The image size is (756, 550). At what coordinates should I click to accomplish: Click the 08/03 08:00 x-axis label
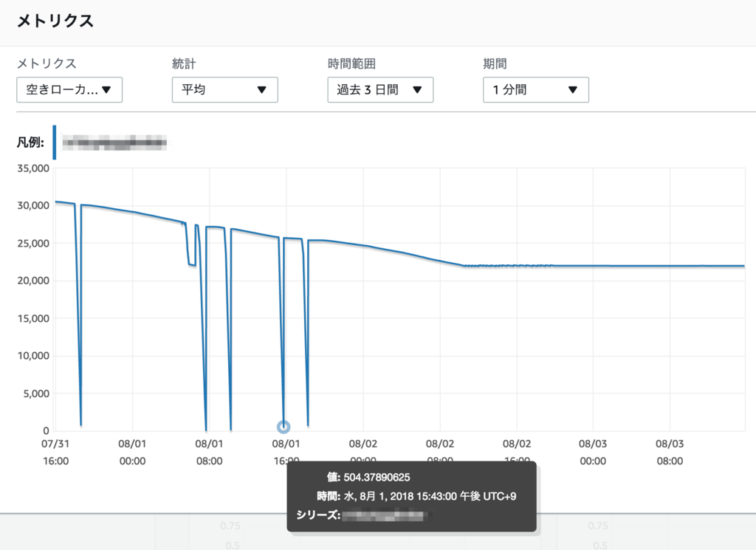(x=670, y=452)
